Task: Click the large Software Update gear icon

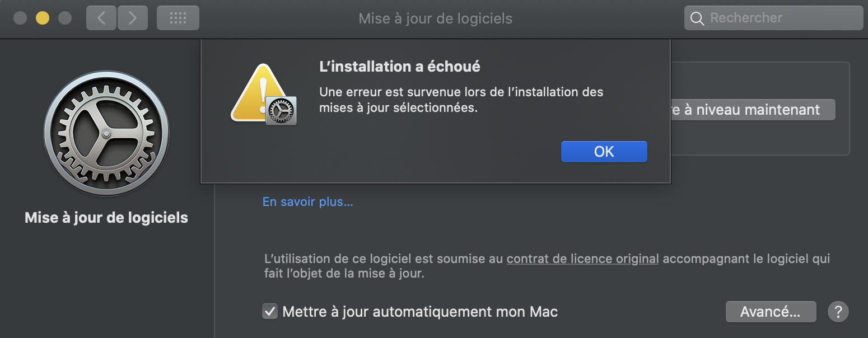Action: 106,133
